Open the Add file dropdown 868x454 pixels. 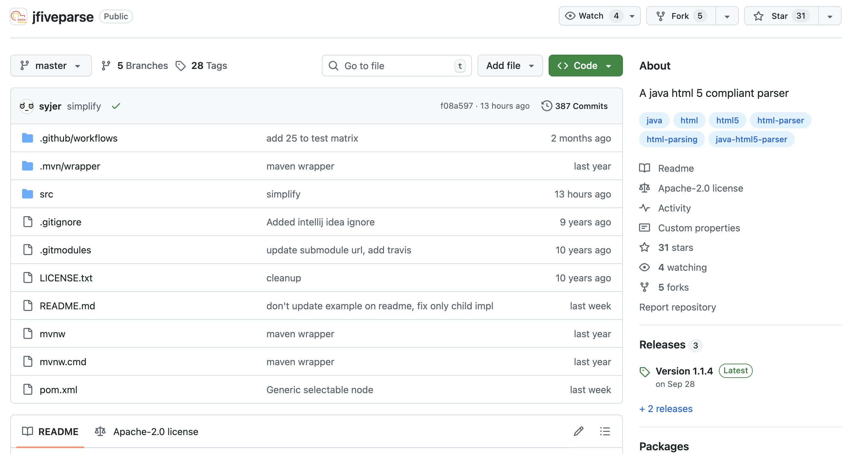[x=509, y=66]
